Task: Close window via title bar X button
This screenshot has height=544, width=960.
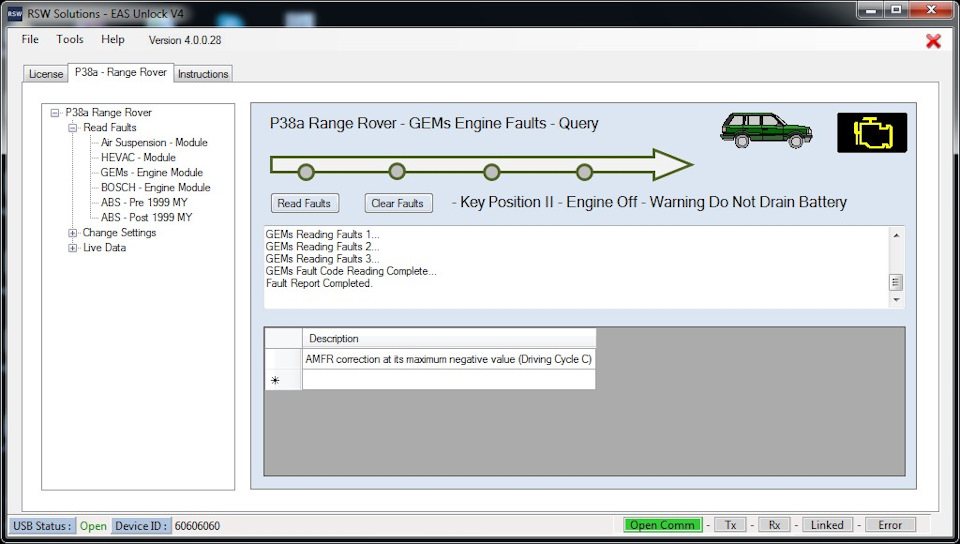Action: [931, 10]
